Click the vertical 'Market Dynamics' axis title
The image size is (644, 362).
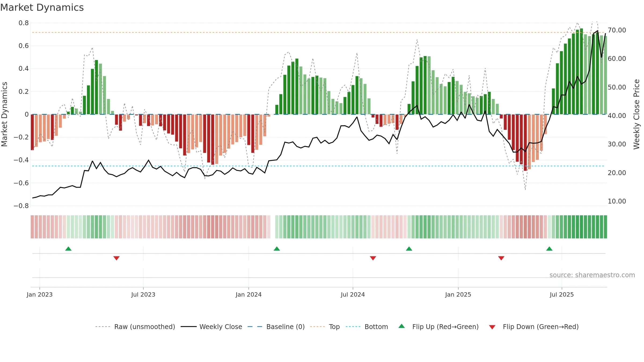point(4,114)
